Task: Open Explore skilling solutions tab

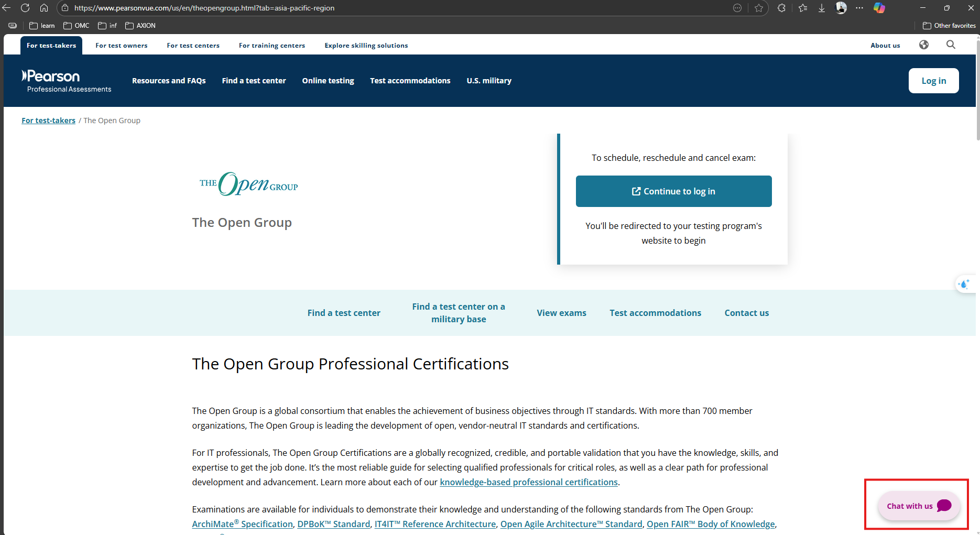Action: pyautogui.click(x=366, y=46)
